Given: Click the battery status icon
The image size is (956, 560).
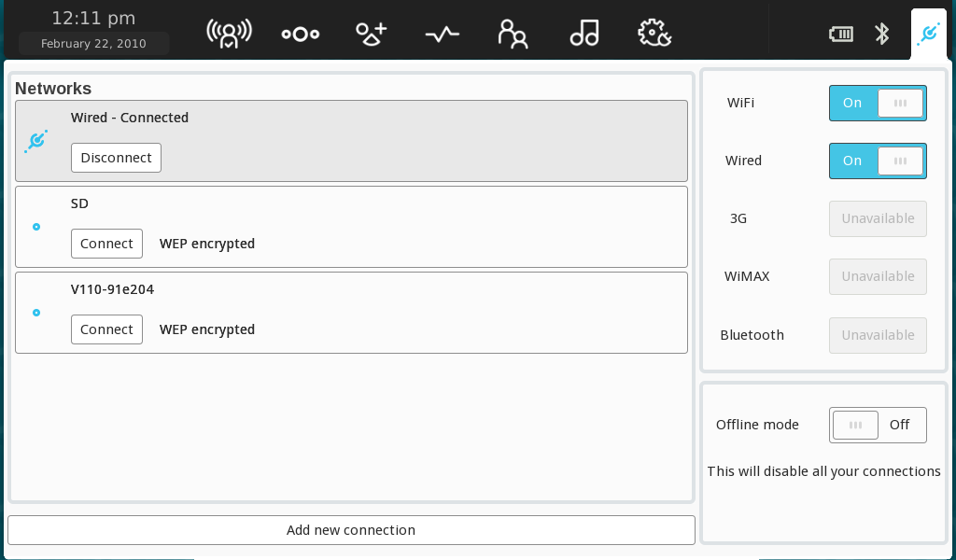Looking at the screenshot, I should pos(841,35).
